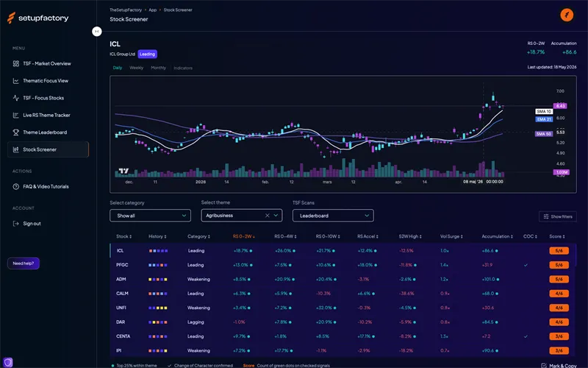Click the SMA 50 chart label
This screenshot has height=368, width=588.
544,134
